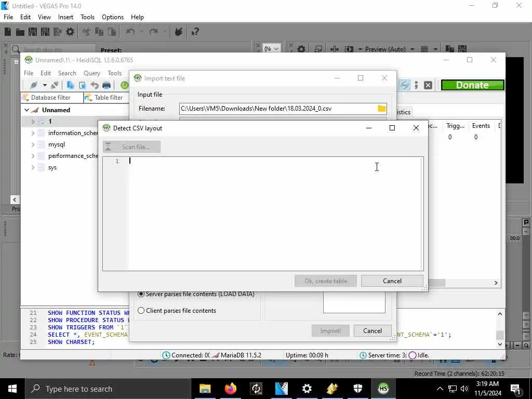532x399 pixels.
Task: Expand database 1 tree node
Action: pos(33,122)
